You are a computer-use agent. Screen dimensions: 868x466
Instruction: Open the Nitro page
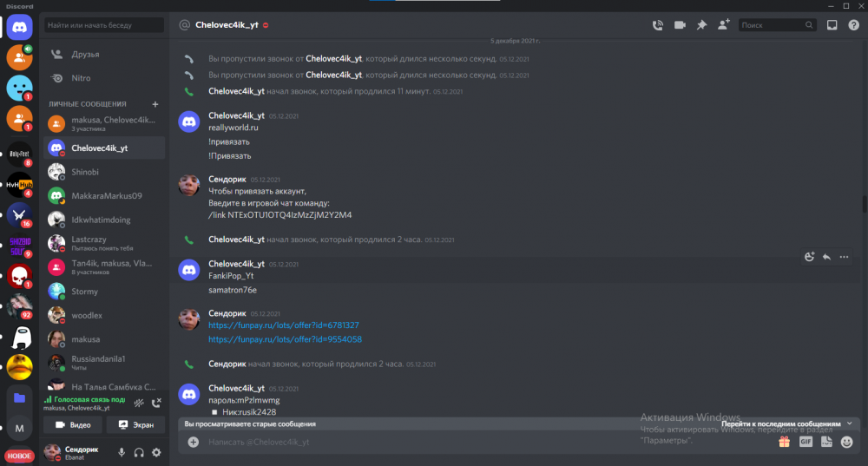[104, 78]
